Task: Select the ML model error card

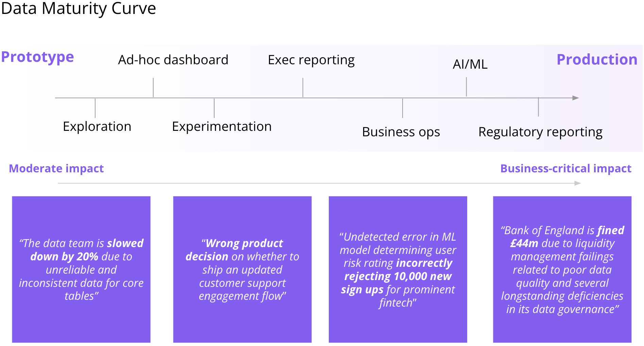Action: 398,269
